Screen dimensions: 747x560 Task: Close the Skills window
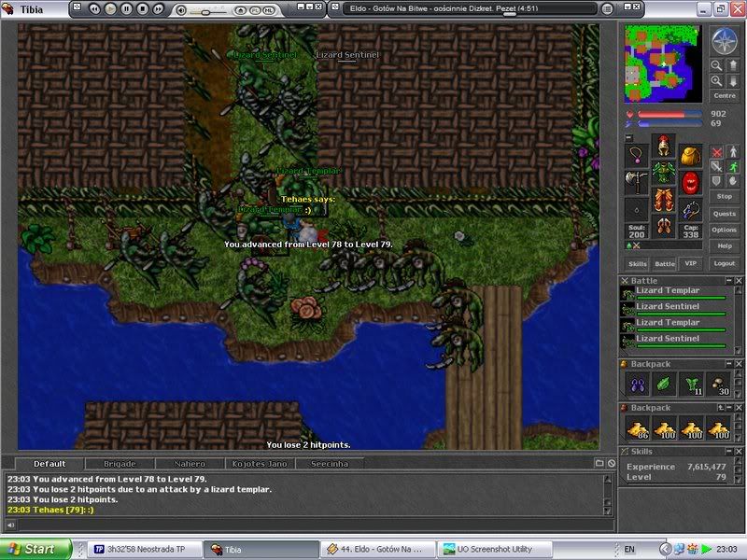tap(739, 451)
